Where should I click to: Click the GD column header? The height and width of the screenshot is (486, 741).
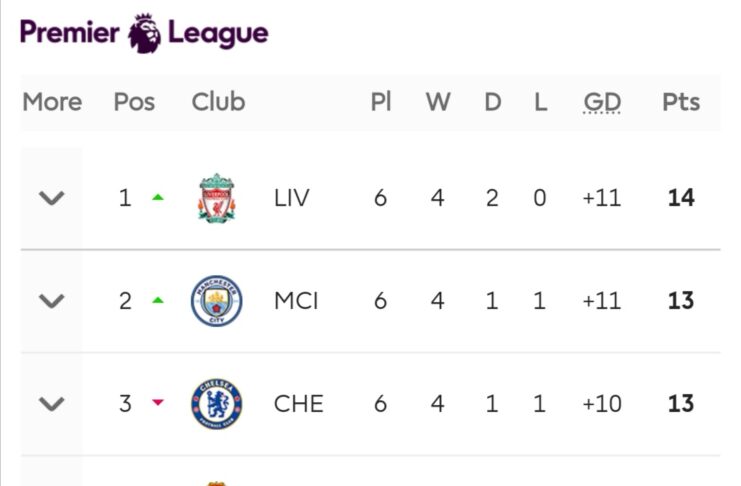(601, 102)
